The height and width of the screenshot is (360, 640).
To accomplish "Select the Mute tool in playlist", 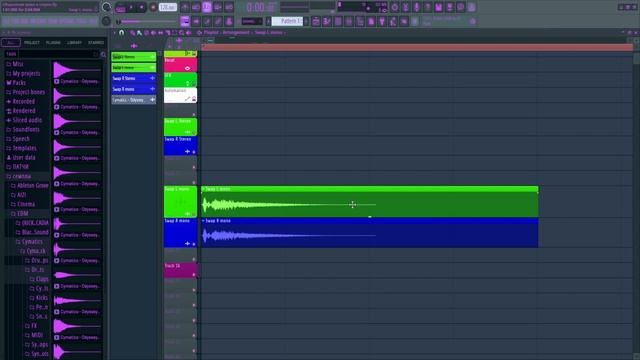I will pos(153,33).
